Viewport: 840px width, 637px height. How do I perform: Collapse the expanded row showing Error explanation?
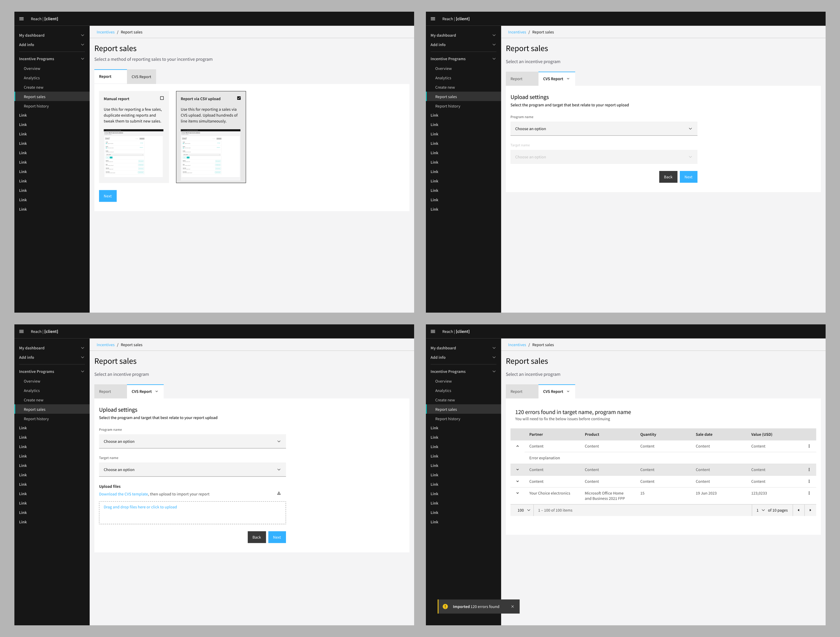[517, 446]
